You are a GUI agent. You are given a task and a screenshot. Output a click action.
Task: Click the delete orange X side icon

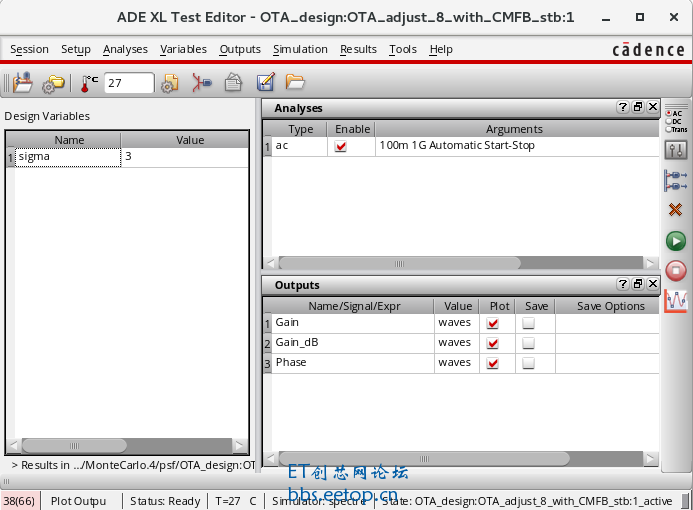coord(675,209)
